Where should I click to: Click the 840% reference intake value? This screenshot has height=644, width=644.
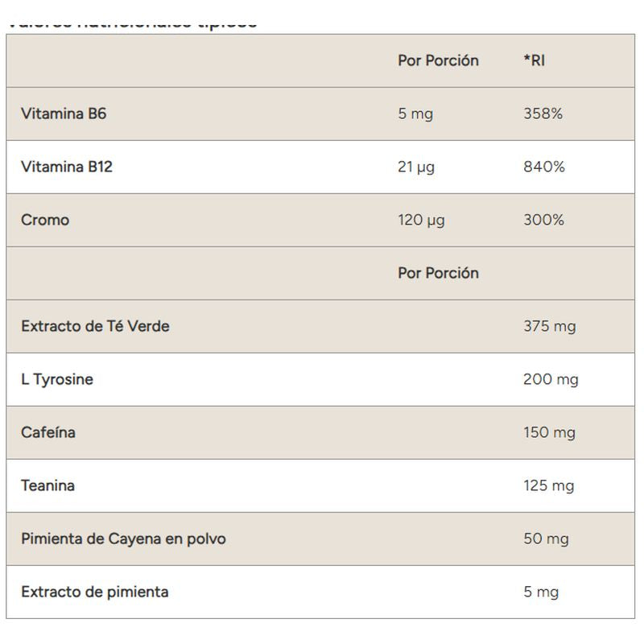543,167
